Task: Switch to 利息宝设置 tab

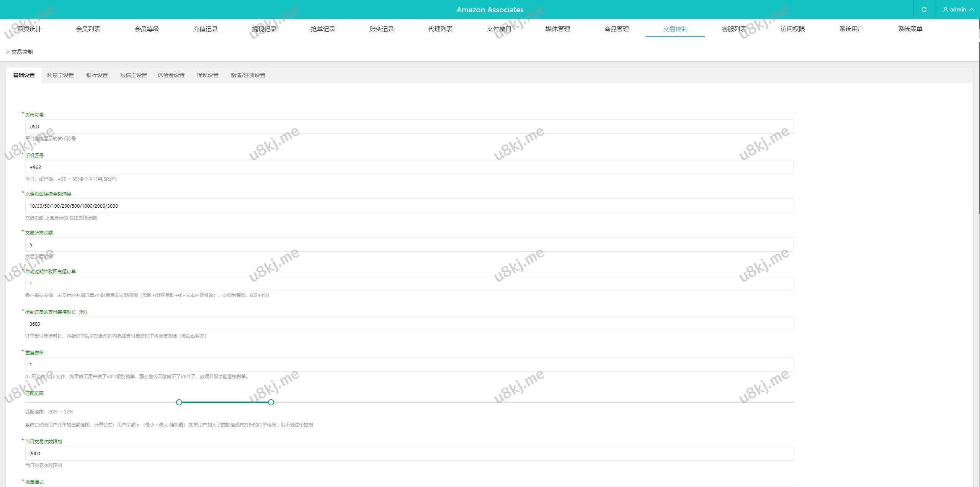Action: [60, 75]
